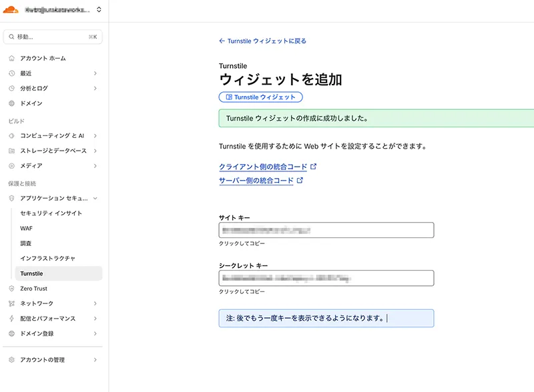Expand the メディア section chevron
This screenshot has height=392, width=534.
pyautogui.click(x=95, y=165)
